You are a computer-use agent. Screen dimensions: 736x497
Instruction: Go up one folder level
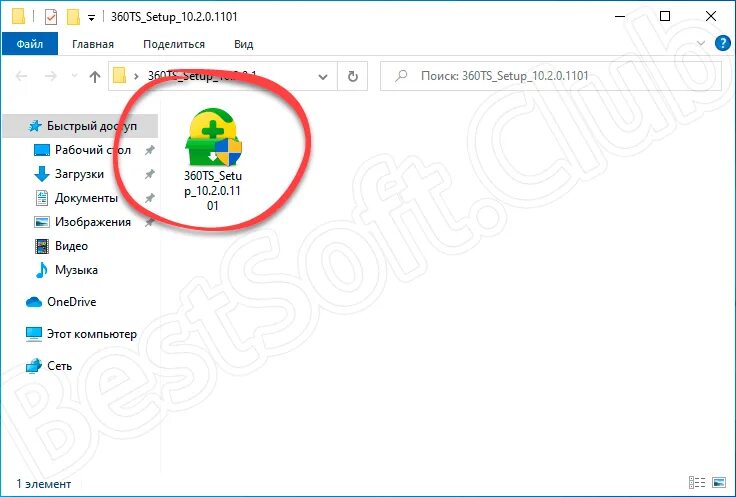click(x=95, y=76)
